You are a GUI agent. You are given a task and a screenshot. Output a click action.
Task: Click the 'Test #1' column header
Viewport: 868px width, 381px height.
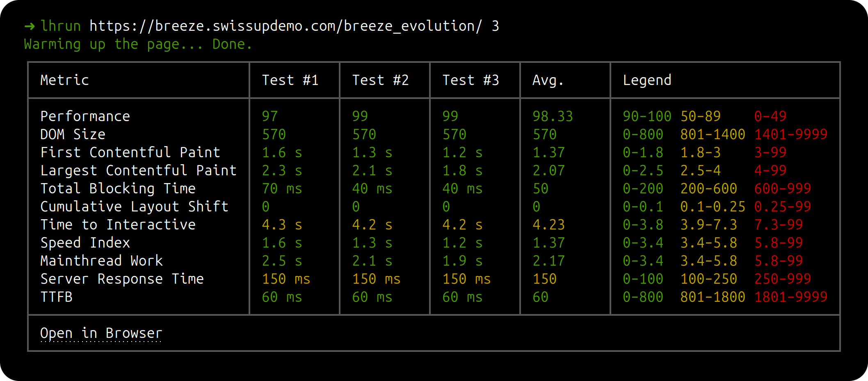coord(290,80)
